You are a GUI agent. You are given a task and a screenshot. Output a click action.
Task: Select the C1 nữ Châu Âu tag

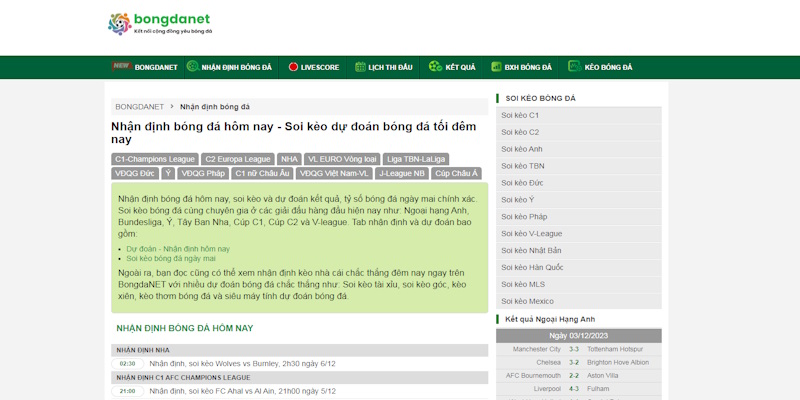click(262, 173)
